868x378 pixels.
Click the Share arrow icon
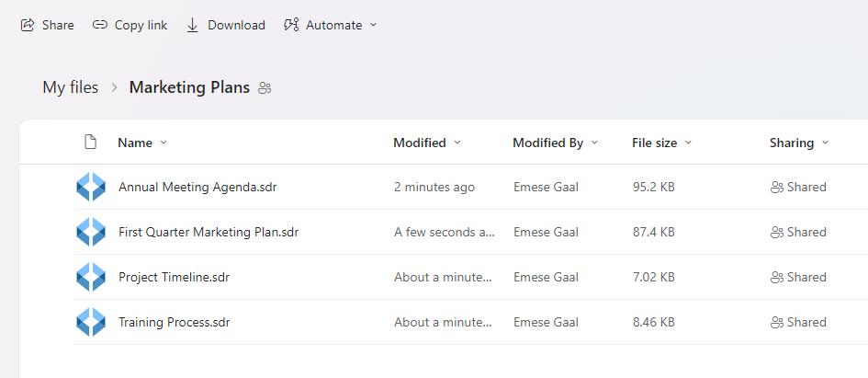point(28,25)
